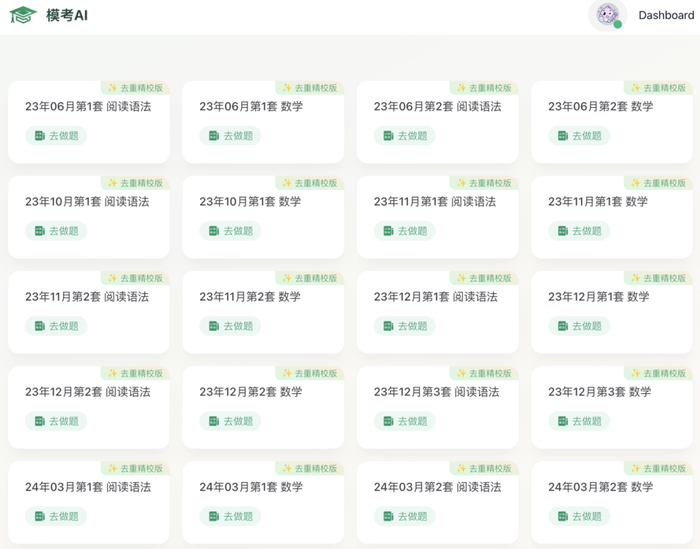
Task: Select the title 24年03月第1套 阅读语法
Action: pos(88,487)
